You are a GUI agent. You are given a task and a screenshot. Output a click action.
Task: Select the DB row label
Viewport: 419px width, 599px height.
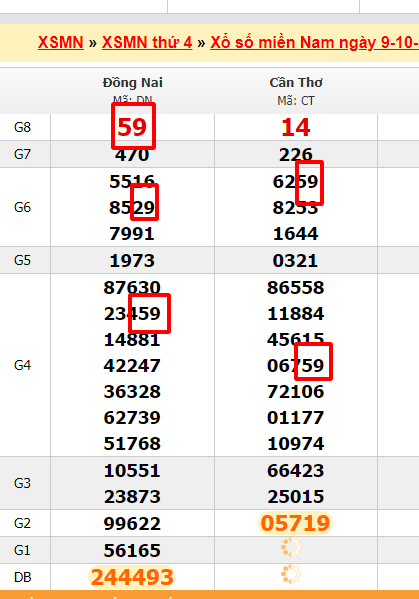point(22,577)
